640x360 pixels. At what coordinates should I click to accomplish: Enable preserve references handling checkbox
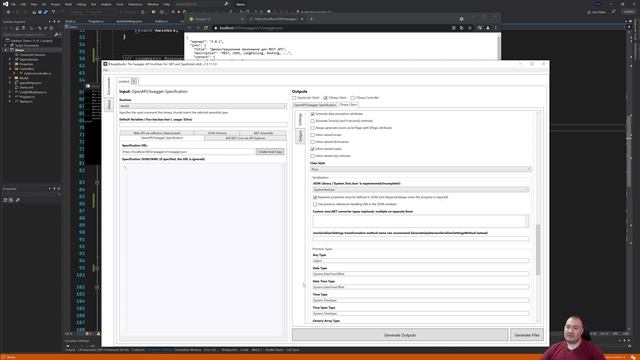point(315,204)
